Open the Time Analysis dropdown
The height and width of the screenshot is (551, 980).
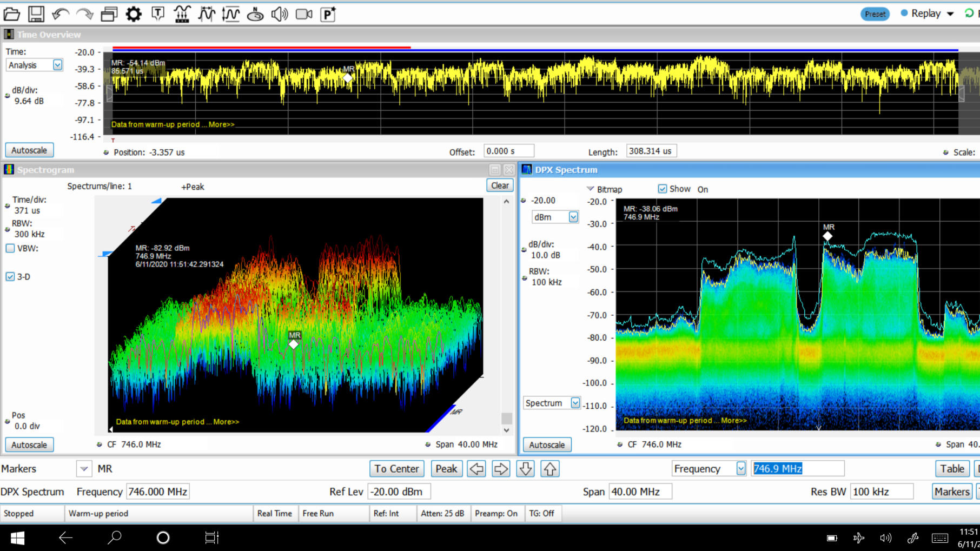click(x=57, y=65)
